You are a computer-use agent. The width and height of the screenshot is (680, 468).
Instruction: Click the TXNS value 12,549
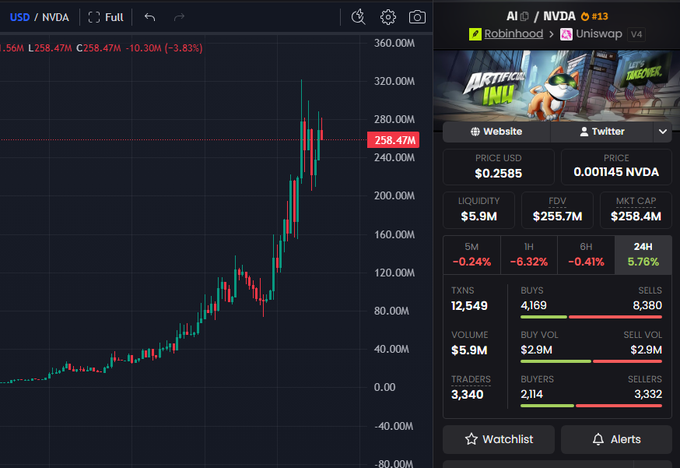[469, 306]
